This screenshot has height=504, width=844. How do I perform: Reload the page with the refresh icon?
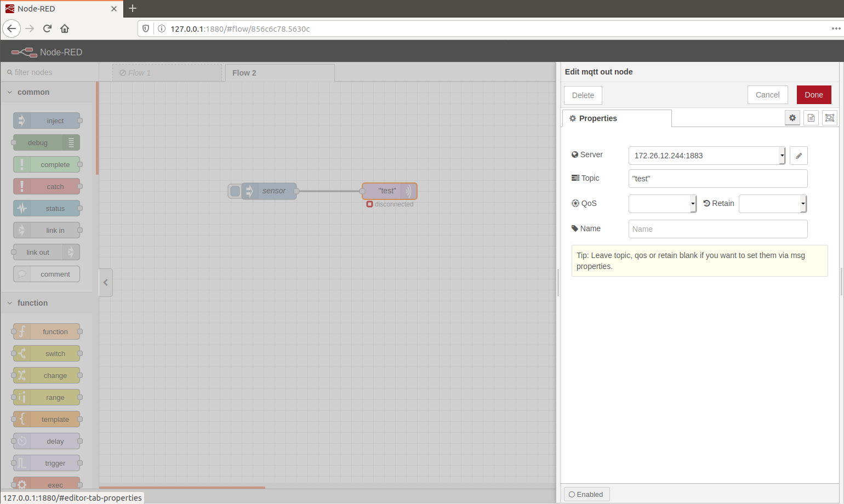pyautogui.click(x=48, y=28)
